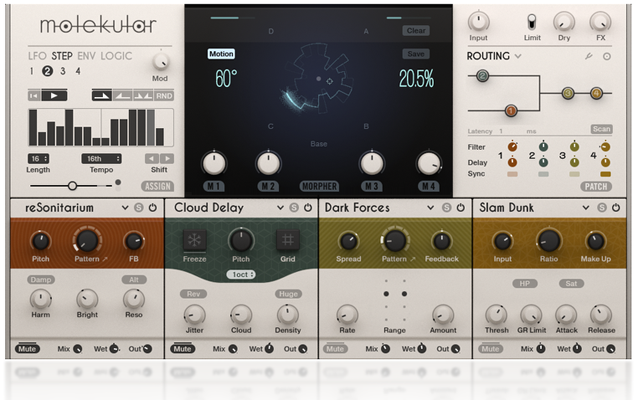Select routing node 2
638x400 pixels.
coord(482,75)
